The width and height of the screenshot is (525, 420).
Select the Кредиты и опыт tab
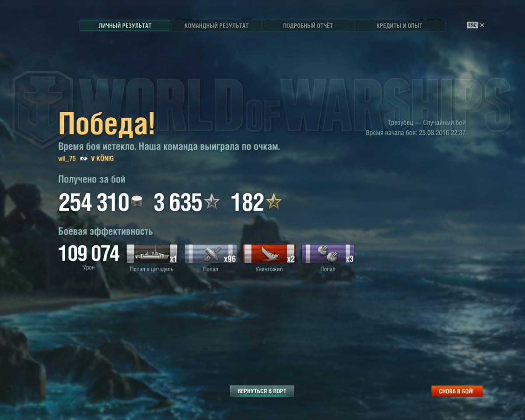click(399, 26)
